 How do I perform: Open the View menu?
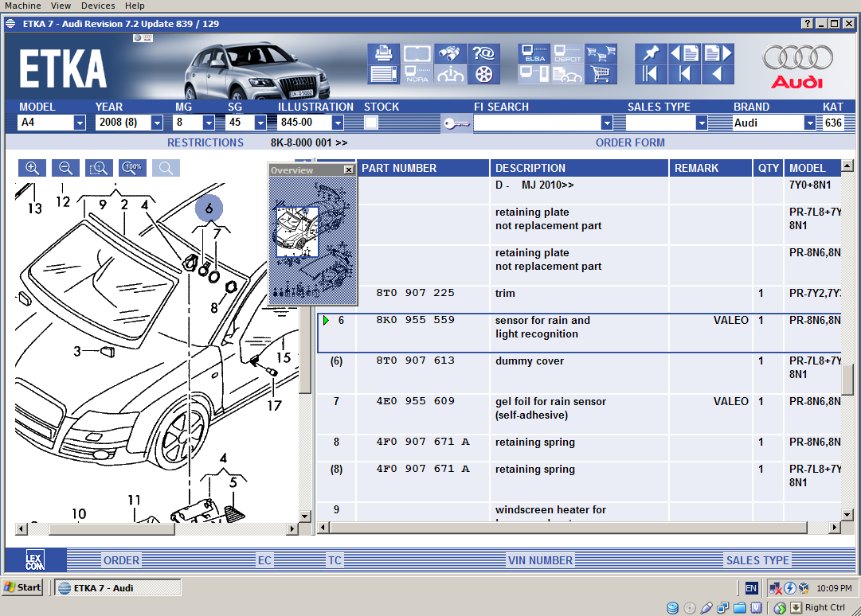pyautogui.click(x=61, y=6)
